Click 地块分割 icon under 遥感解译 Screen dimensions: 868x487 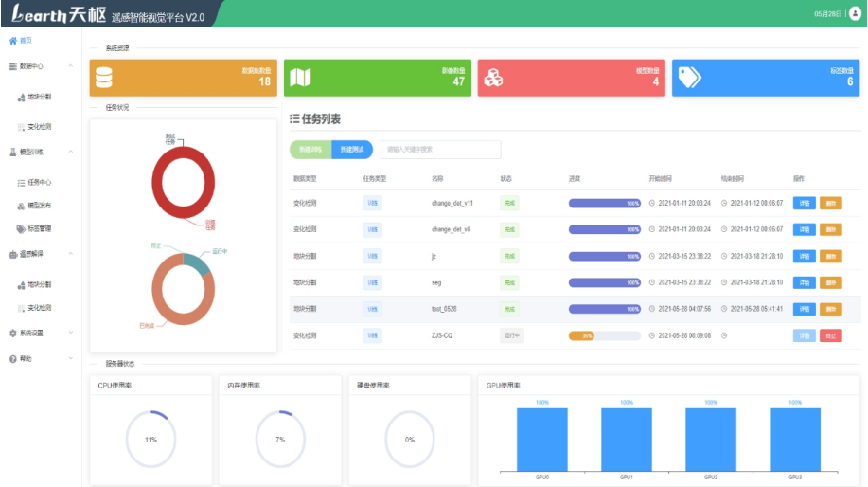click(x=21, y=285)
